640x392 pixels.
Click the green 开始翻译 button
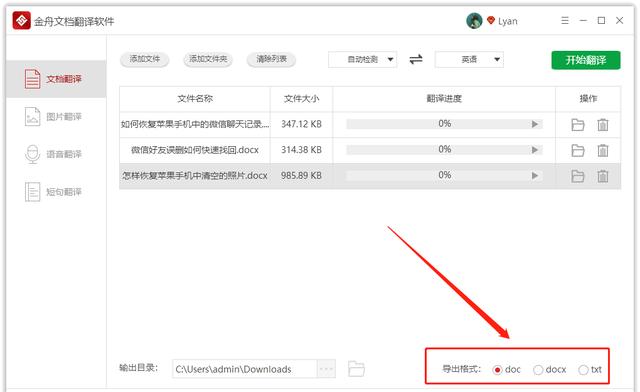[586, 60]
